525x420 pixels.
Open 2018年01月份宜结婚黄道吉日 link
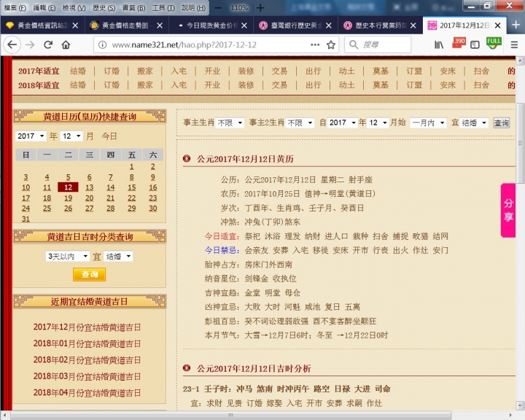pos(87,343)
